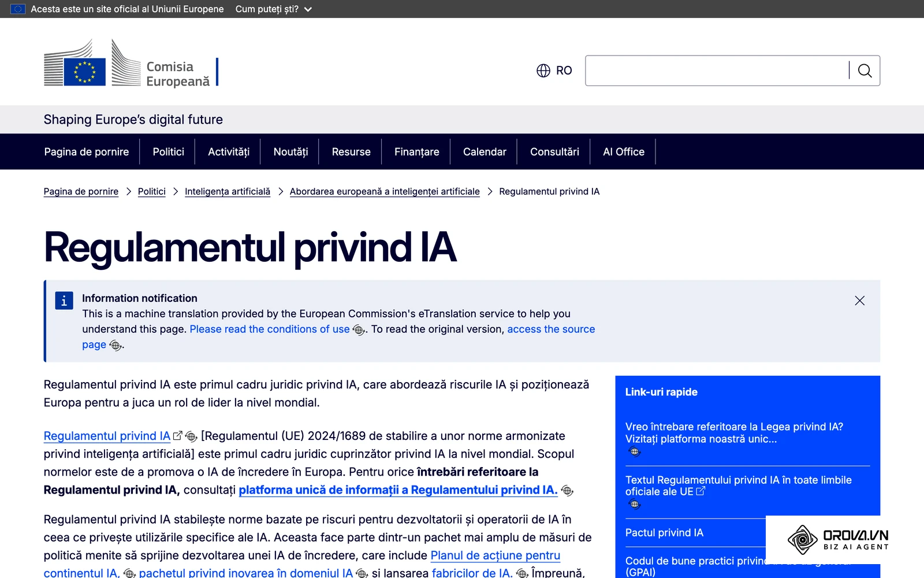Screen dimensions: 924x578
Task: Click 'Shaping Europe's digital future' site title
Action: coord(133,120)
